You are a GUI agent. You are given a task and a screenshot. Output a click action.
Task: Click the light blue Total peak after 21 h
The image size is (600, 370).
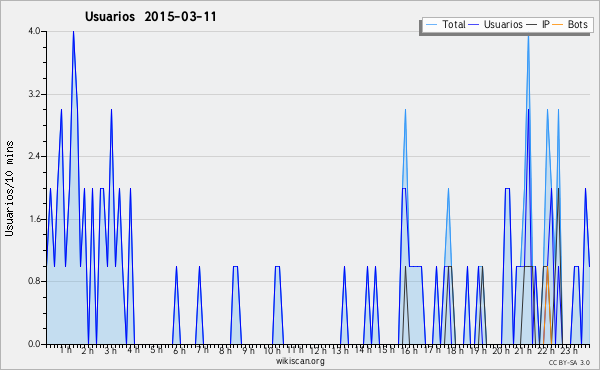(x=528, y=37)
